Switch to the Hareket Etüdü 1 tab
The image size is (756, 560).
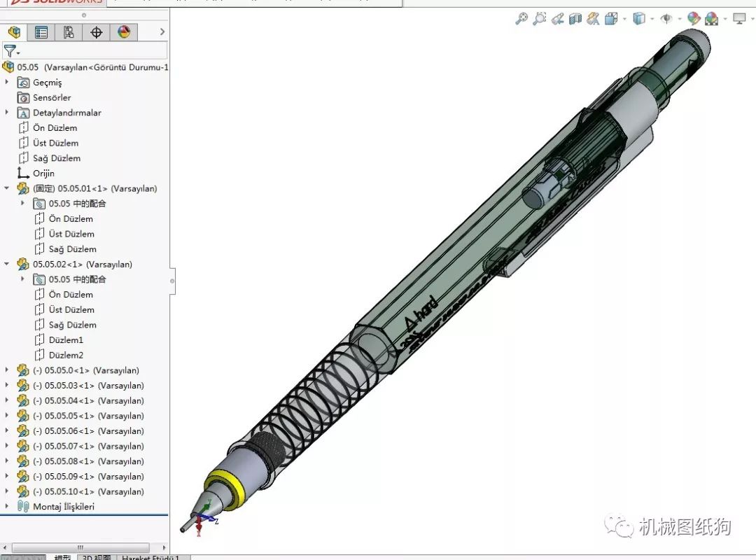151,557
